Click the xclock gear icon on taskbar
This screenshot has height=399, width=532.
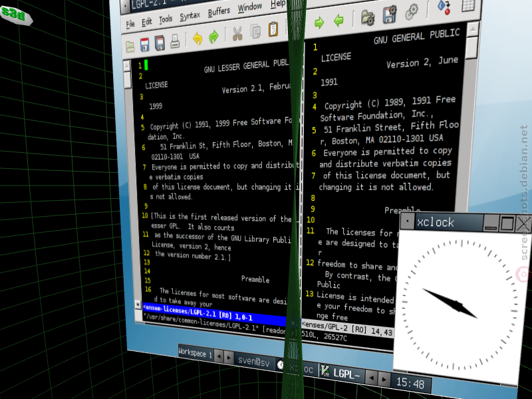coord(280,364)
